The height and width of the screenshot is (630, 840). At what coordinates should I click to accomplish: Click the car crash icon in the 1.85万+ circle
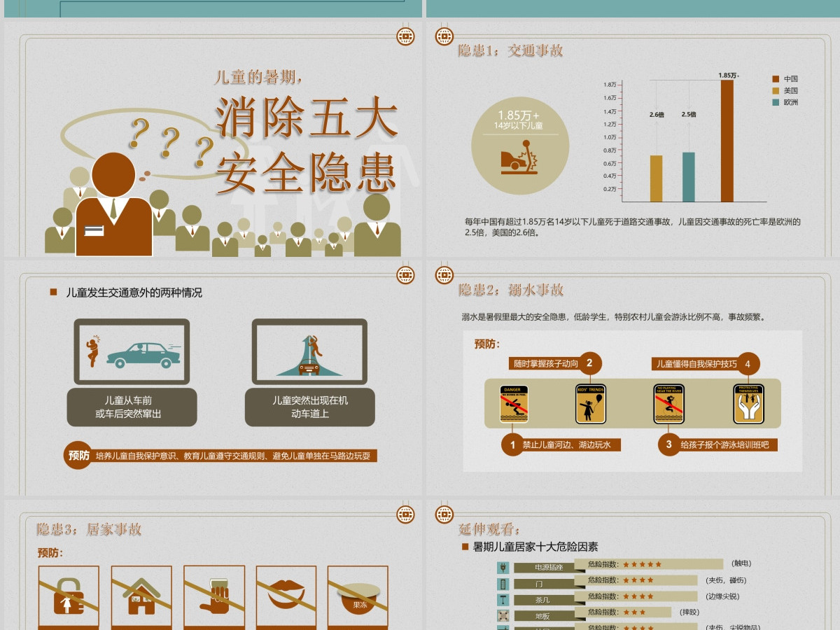click(x=519, y=157)
